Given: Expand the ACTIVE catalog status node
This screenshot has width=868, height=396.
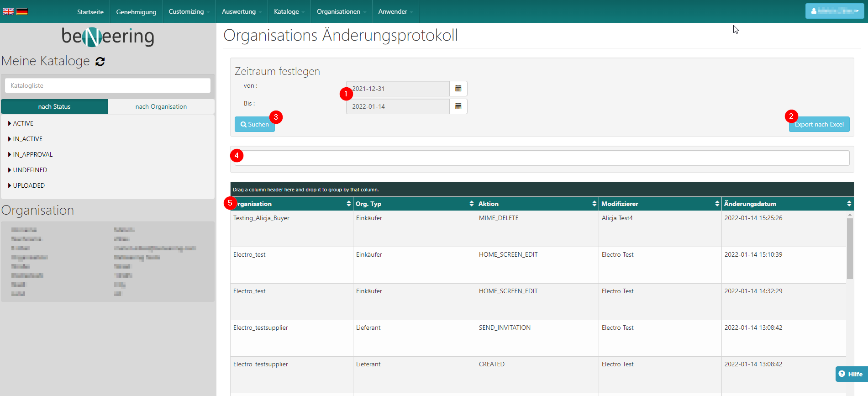Looking at the screenshot, I should pos(10,123).
